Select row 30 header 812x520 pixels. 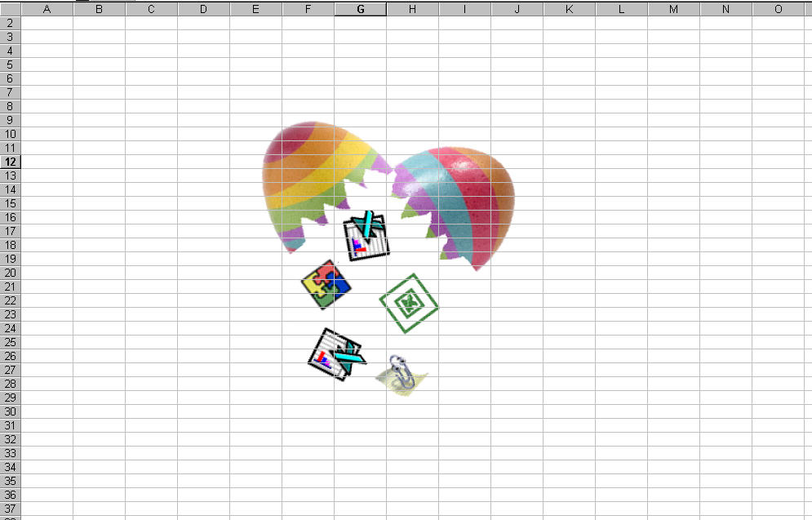[x=11, y=411]
